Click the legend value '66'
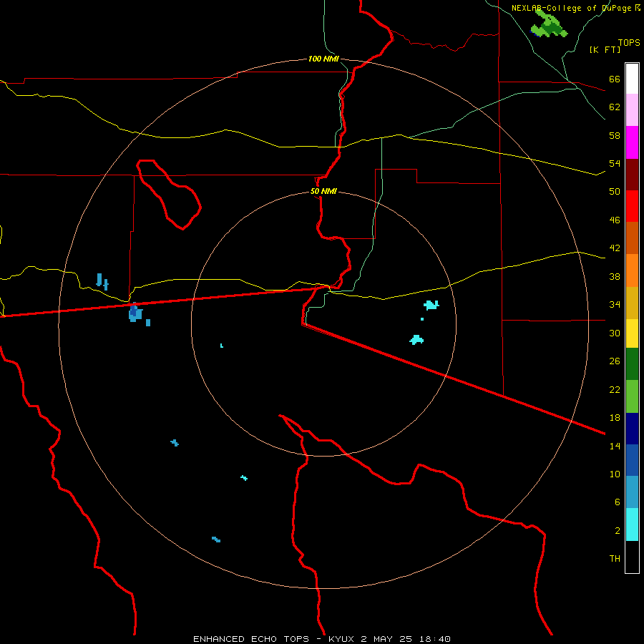Image resolution: width=644 pixels, height=644 pixels. (615, 79)
